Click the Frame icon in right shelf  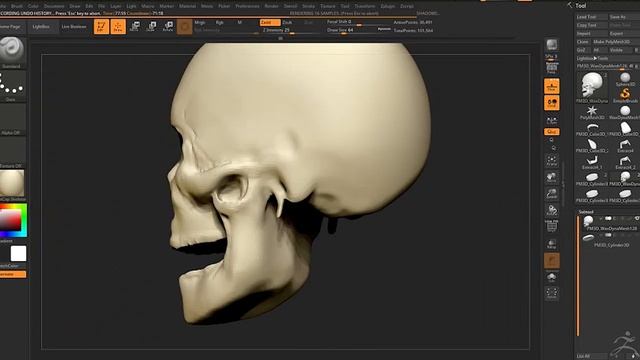click(x=551, y=161)
